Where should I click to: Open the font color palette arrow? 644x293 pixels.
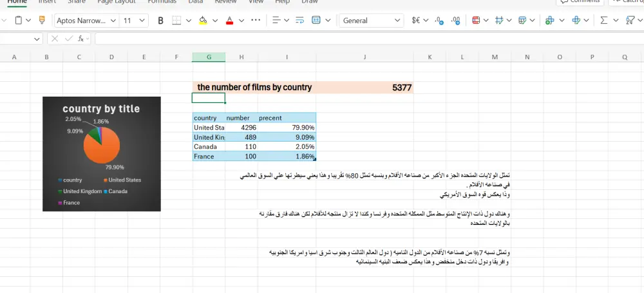pyautogui.click(x=241, y=21)
